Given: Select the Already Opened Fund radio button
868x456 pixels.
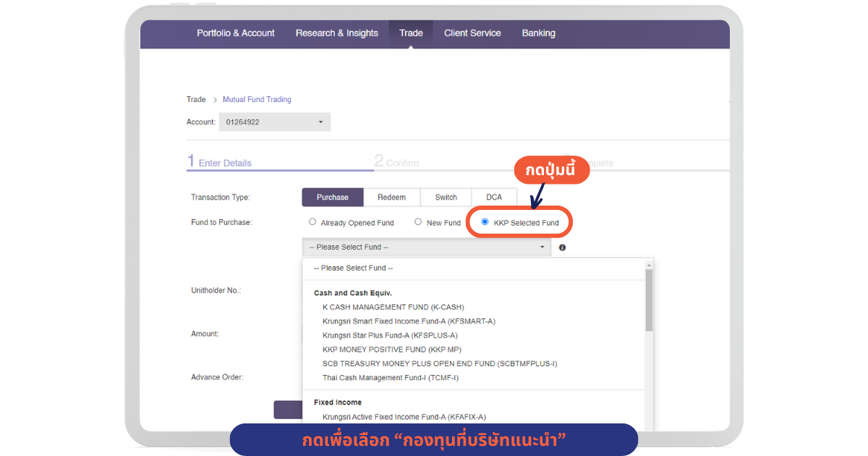Looking at the screenshot, I should 312,222.
